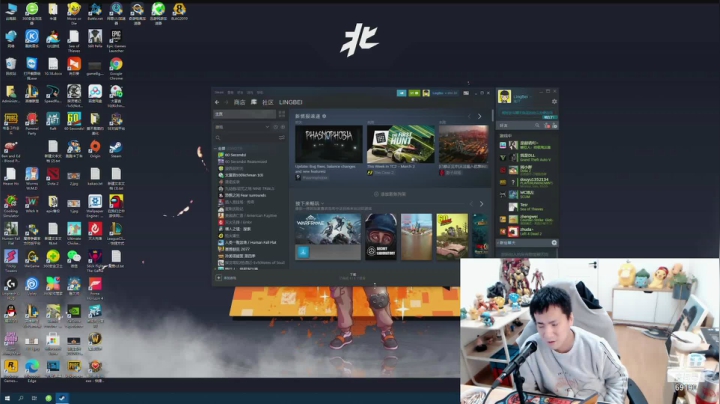
Task: Open the LINGBEI profile tab
Action: (x=291, y=102)
